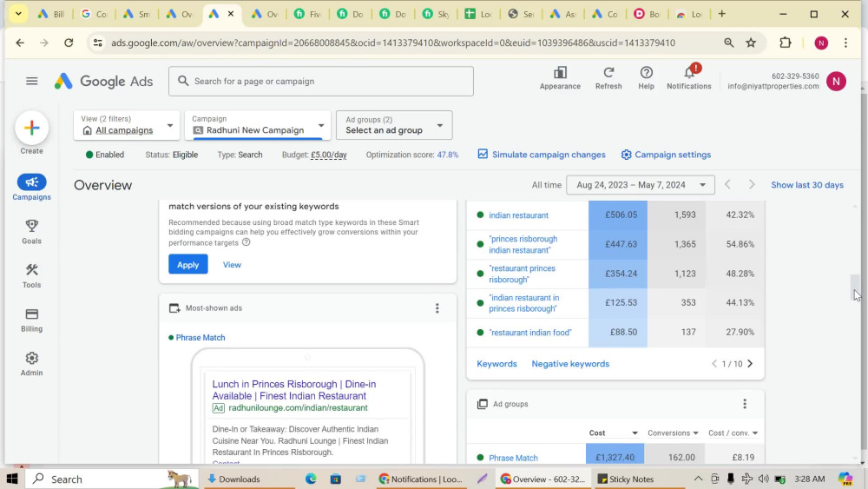This screenshot has width=868, height=489.
Task: Click the indian restaurant keyword
Action: click(x=519, y=215)
